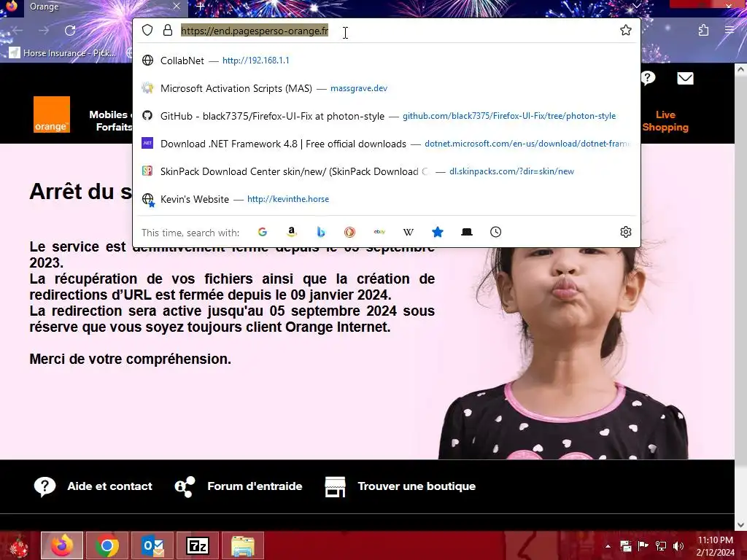Select GitHub Firefox-UI-Fix suggestion

point(387,116)
